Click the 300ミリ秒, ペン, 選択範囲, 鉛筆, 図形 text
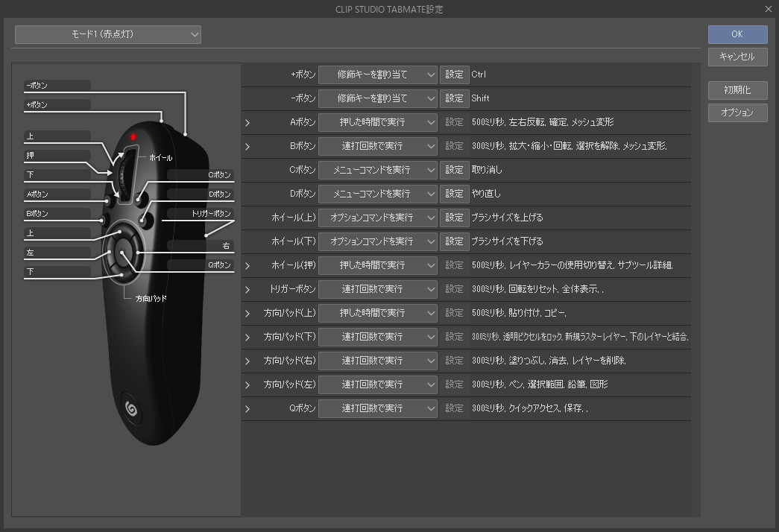 pos(540,384)
